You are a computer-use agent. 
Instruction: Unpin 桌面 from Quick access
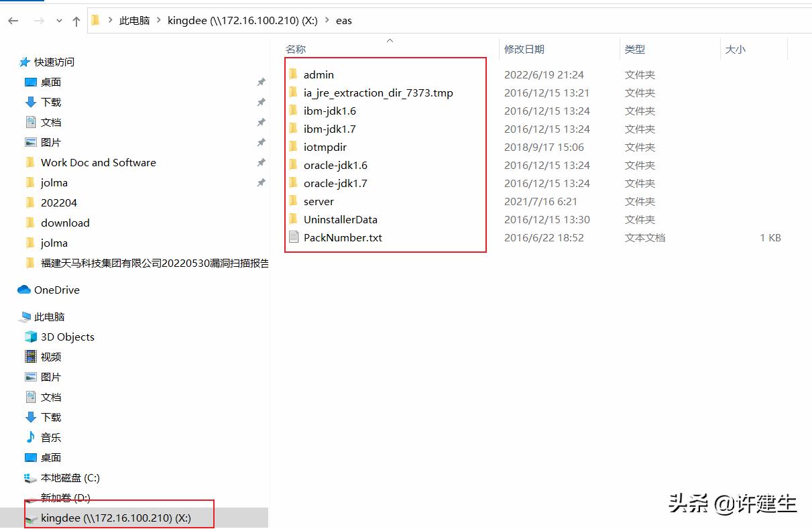pos(261,82)
